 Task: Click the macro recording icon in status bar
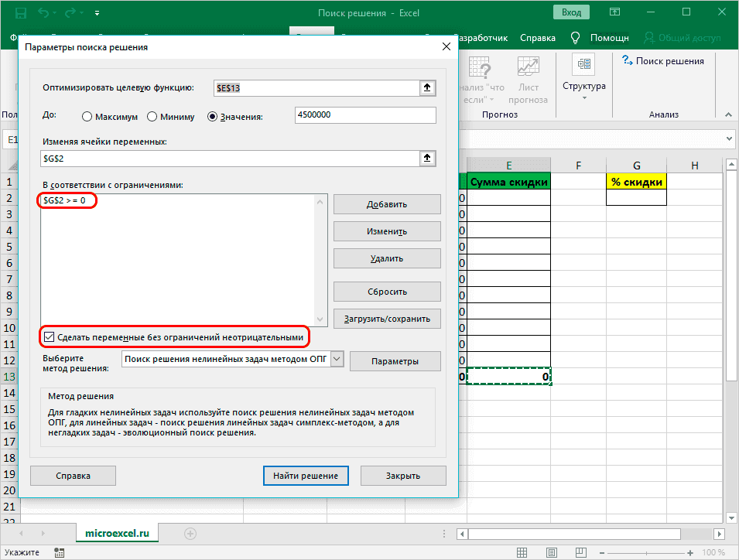59,553
